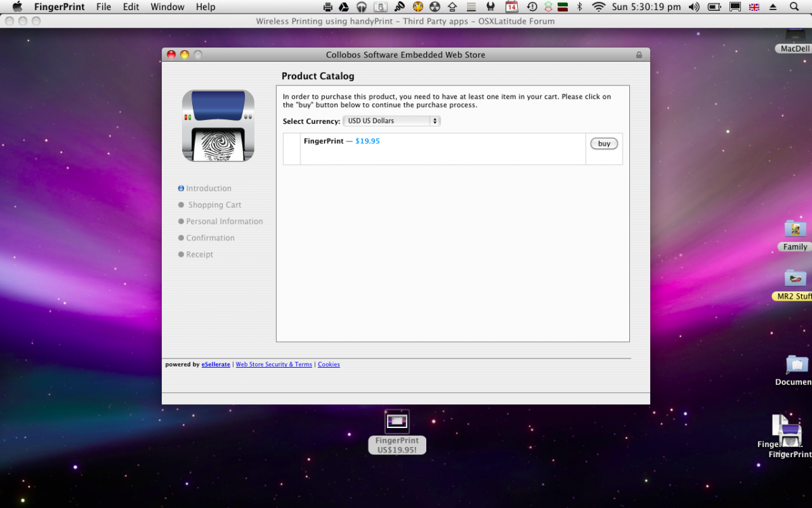Click the Wi-Fi signal icon

click(598, 7)
